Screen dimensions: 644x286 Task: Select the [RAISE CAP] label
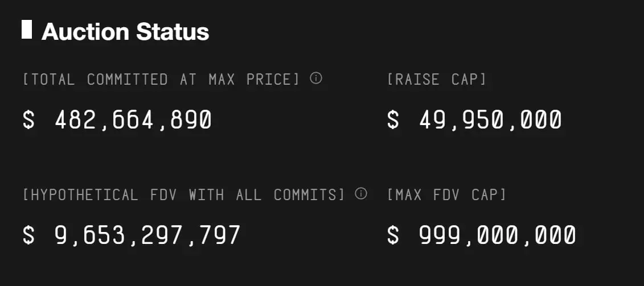pyautogui.click(x=437, y=80)
